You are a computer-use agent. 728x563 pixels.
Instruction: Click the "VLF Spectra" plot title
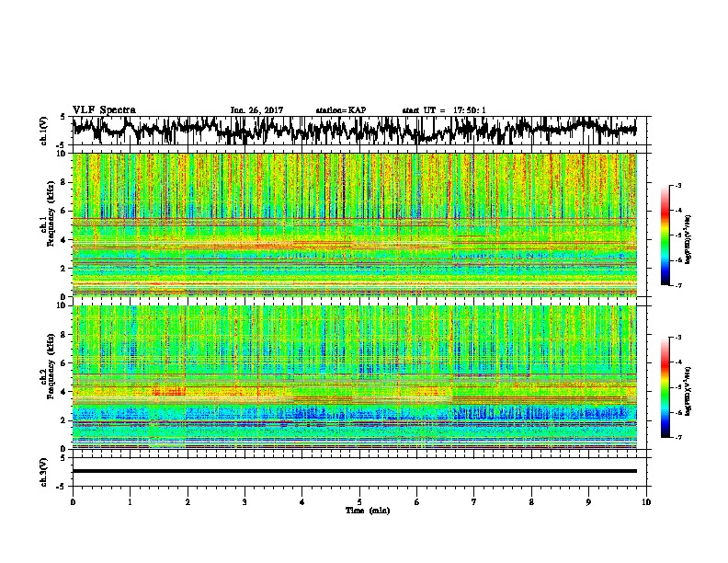(104, 110)
